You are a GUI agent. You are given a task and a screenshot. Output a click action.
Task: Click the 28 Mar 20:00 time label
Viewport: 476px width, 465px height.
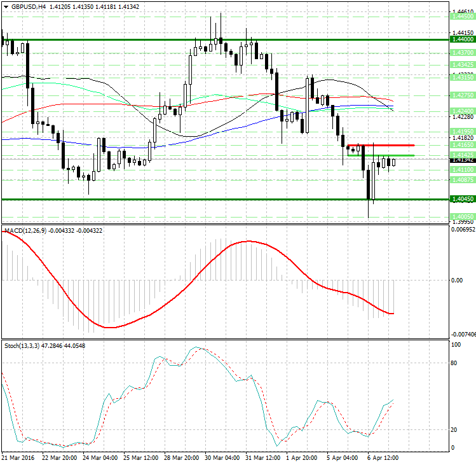point(182,457)
